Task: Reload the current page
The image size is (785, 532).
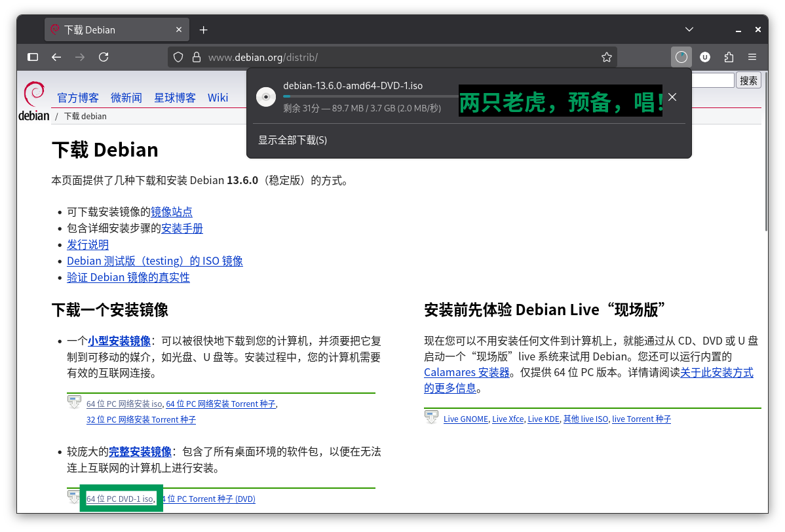Action: pos(104,57)
